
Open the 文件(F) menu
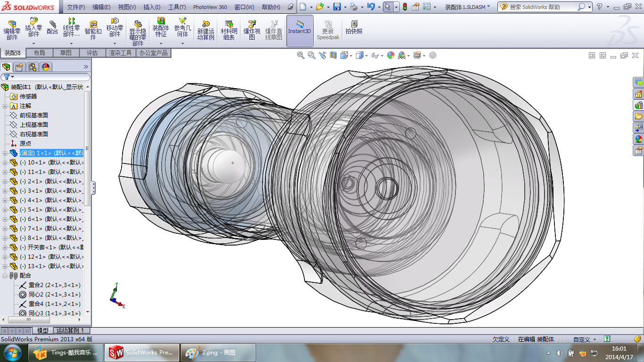[x=76, y=7]
